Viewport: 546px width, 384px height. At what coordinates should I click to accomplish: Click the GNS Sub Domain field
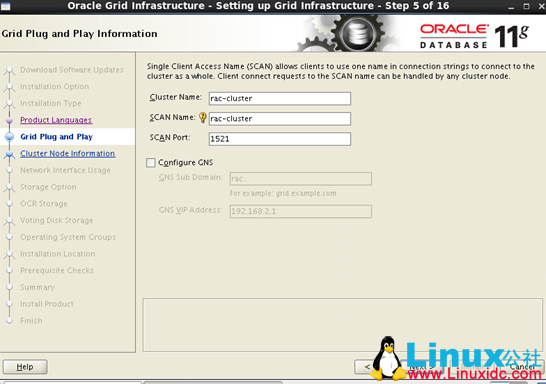pyautogui.click(x=301, y=179)
